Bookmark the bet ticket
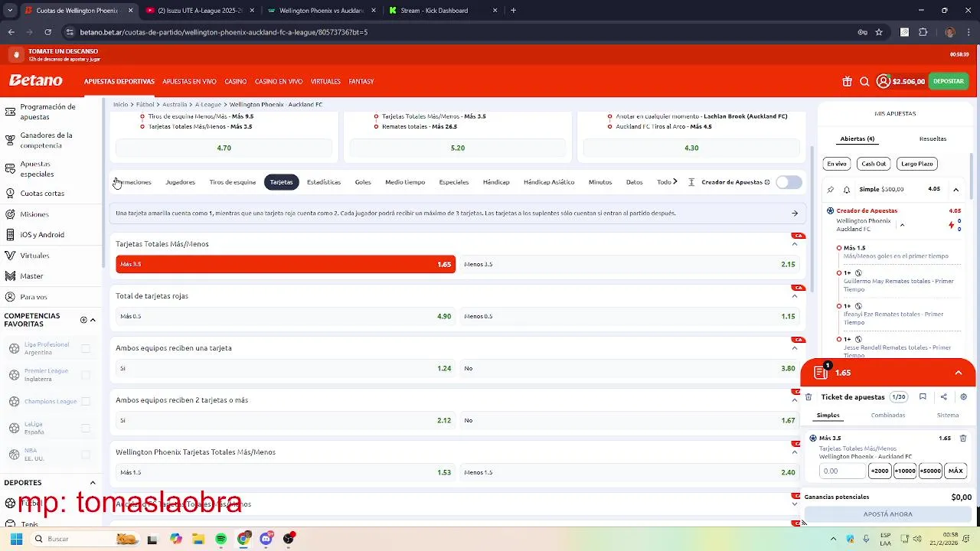The height and width of the screenshot is (551, 980). pyautogui.click(x=923, y=397)
